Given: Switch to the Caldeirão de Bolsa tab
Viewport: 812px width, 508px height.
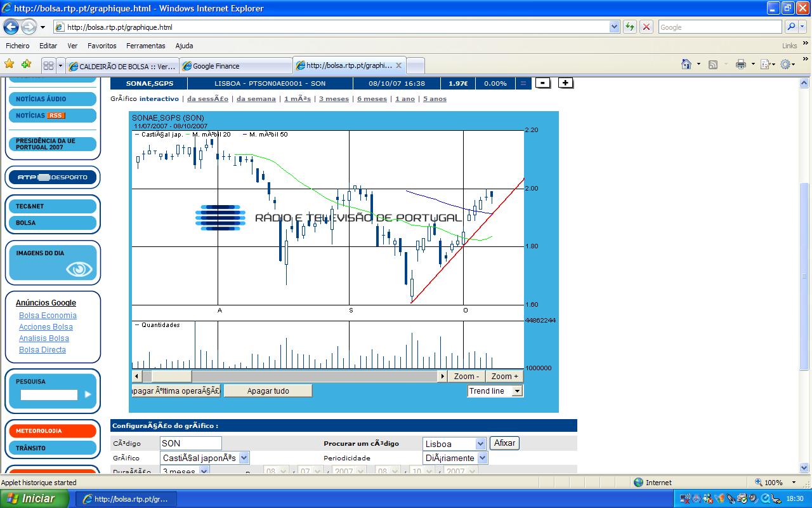Looking at the screenshot, I should [x=122, y=66].
